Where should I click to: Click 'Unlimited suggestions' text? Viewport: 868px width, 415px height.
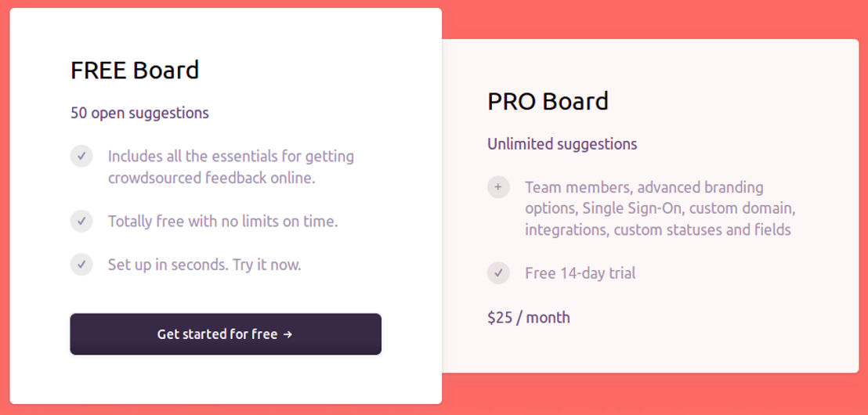click(x=562, y=144)
